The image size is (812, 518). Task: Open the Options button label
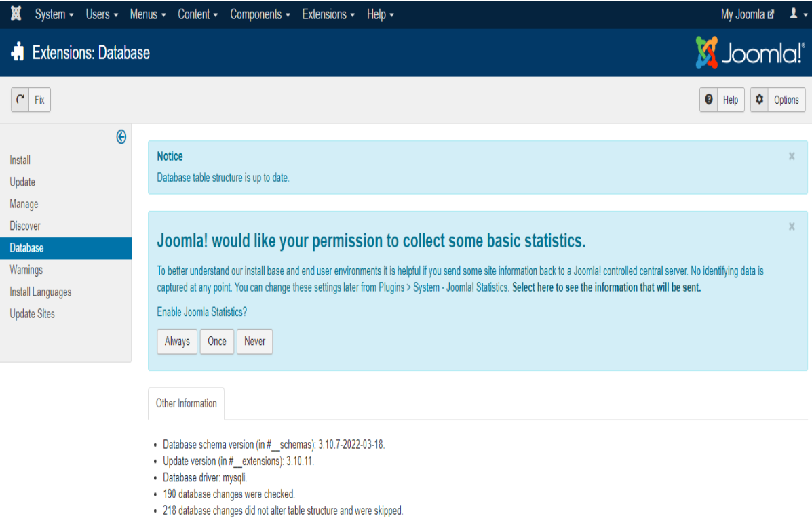click(x=786, y=100)
